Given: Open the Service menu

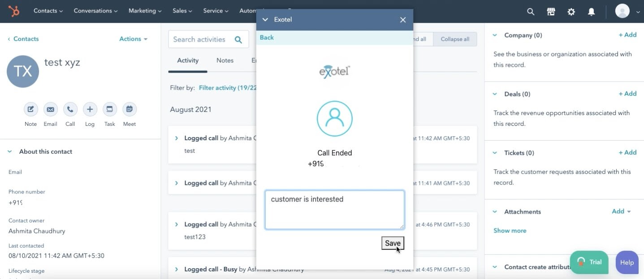Looking at the screenshot, I should 216,11.
